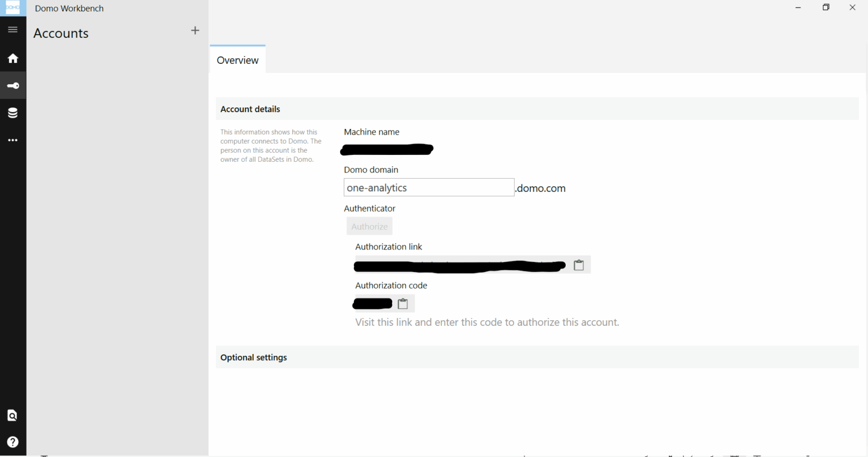The height and width of the screenshot is (457, 868).
Task: Open the Home view from sidebar
Action: [x=12, y=58]
